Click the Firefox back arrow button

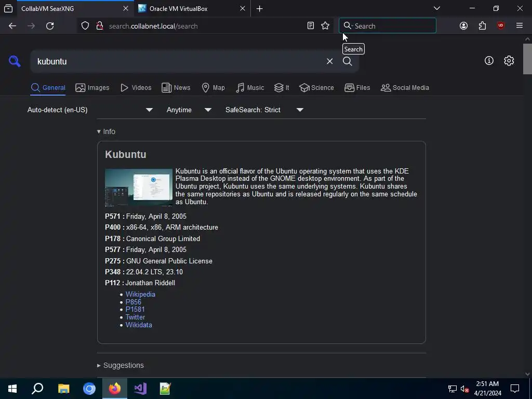12,26
